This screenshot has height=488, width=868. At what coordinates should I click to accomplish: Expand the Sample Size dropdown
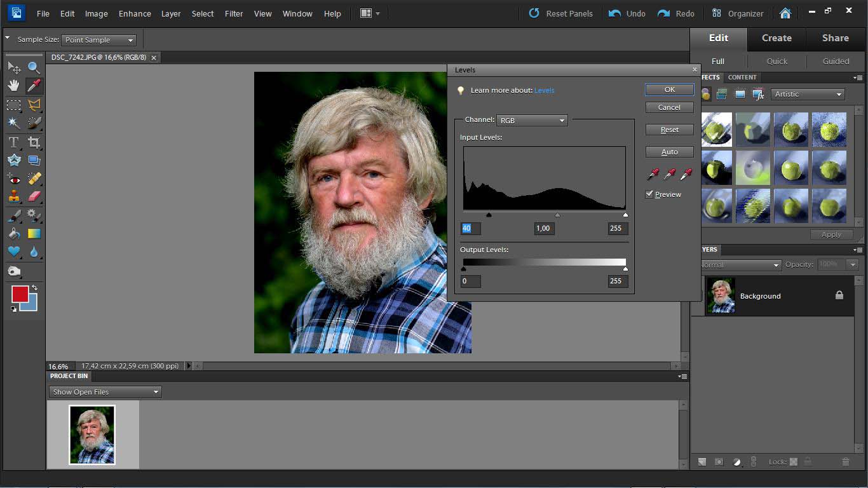[99, 40]
